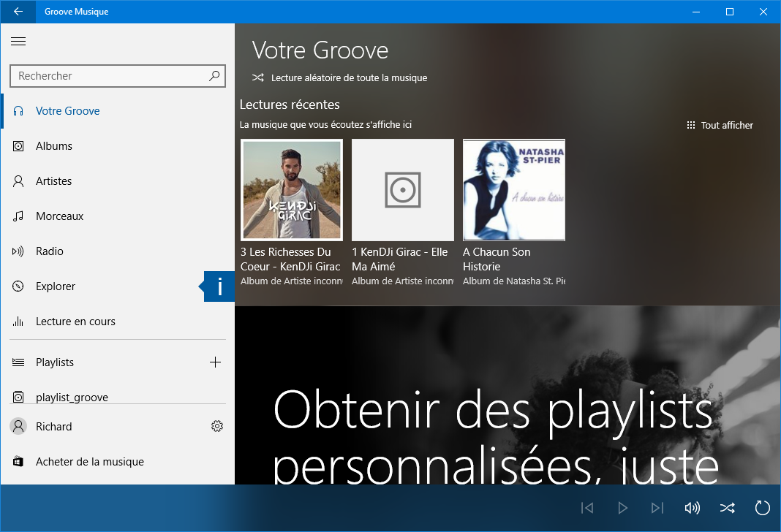This screenshot has width=781, height=532.
Task: Toggle repeat mode
Action: [763, 508]
